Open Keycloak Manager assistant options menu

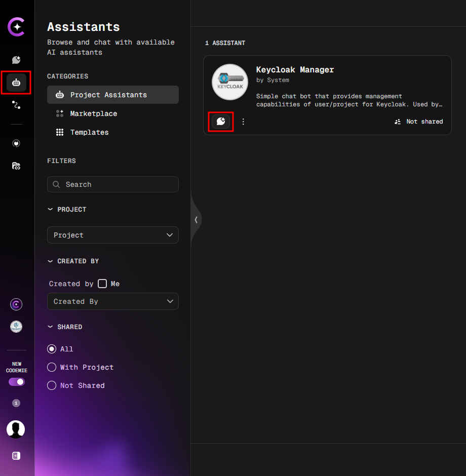(x=243, y=122)
